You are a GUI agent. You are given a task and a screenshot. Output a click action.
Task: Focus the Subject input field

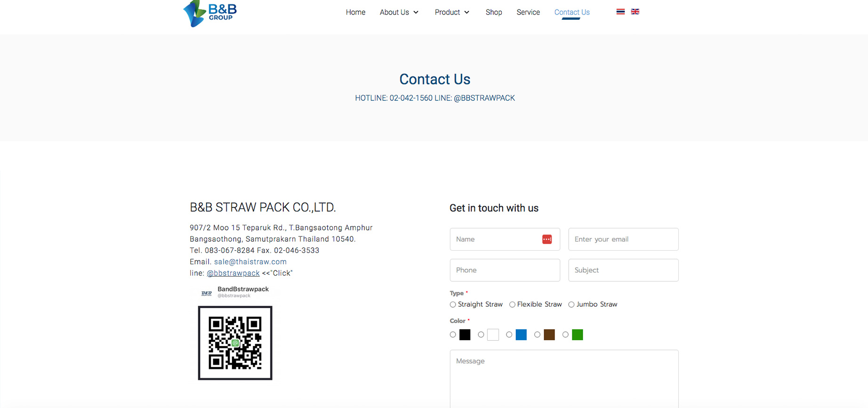click(623, 270)
